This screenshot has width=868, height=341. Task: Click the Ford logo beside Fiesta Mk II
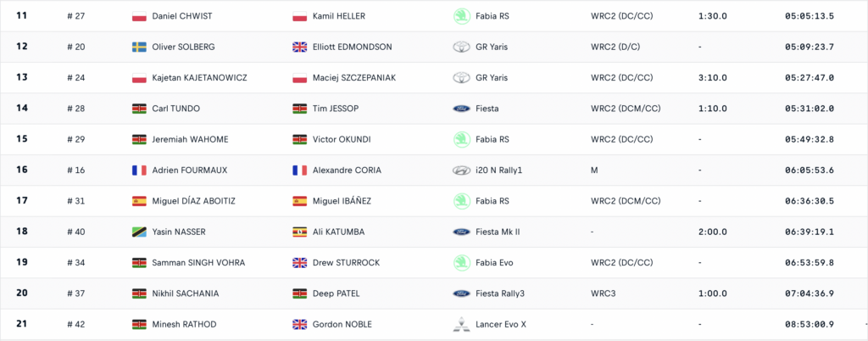[x=461, y=232]
